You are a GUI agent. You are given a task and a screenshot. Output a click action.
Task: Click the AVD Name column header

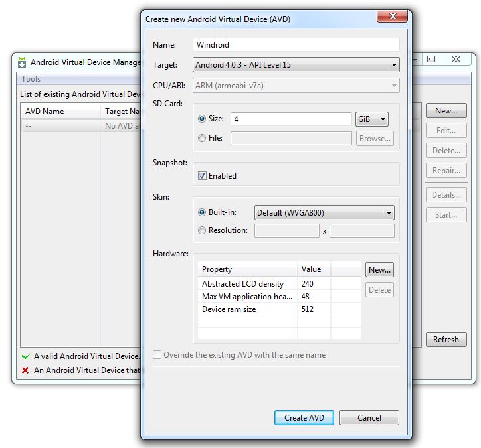[x=60, y=111]
